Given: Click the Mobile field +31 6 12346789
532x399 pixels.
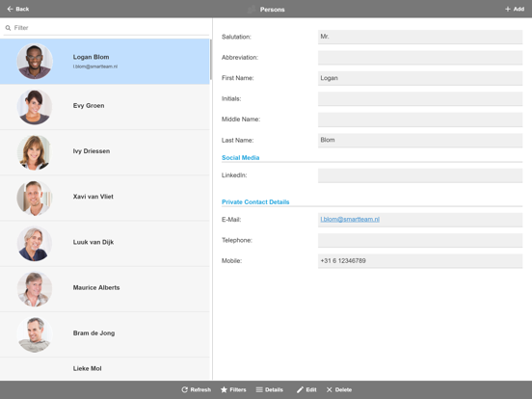Looking at the screenshot, I should [x=420, y=261].
